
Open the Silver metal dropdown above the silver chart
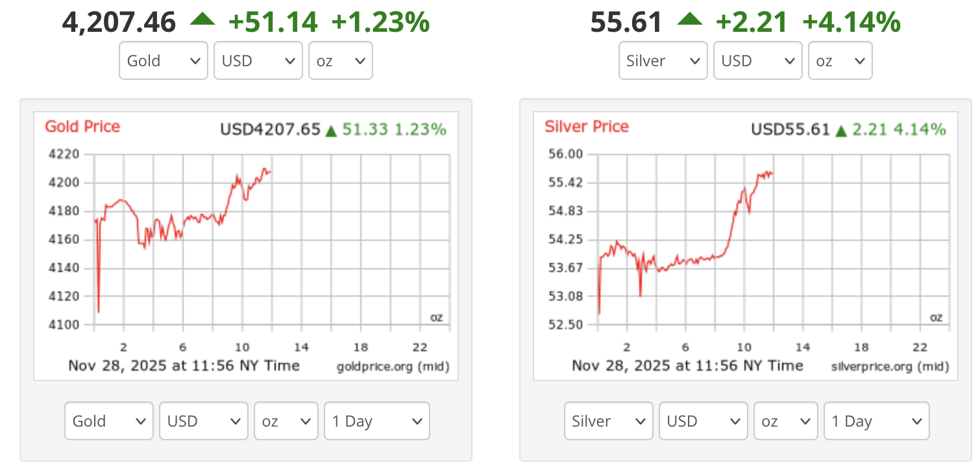coord(663,61)
